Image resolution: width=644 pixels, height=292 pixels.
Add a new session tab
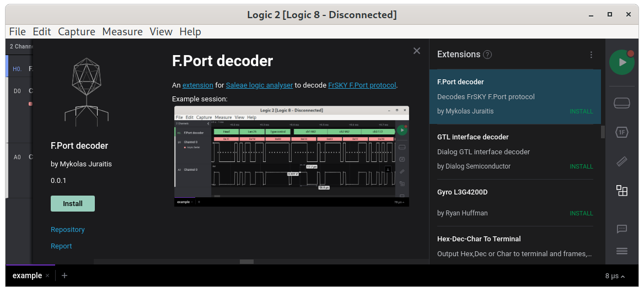65,275
